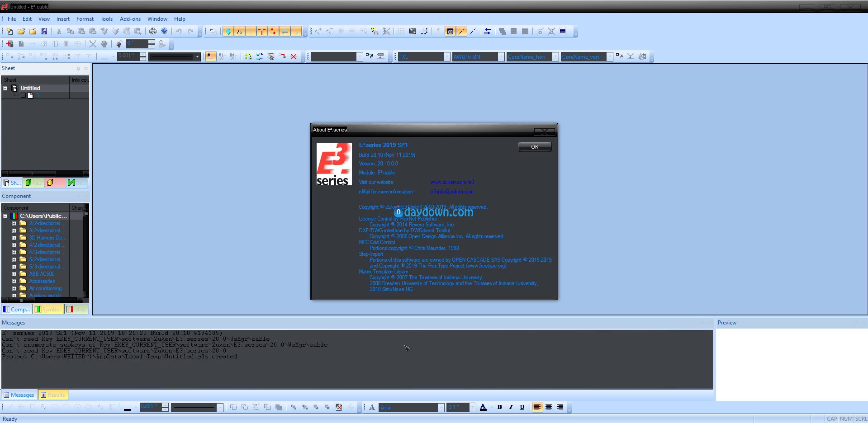
Task: Switch to the Symbol tab
Action: pyautogui.click(x=48, y=309)
